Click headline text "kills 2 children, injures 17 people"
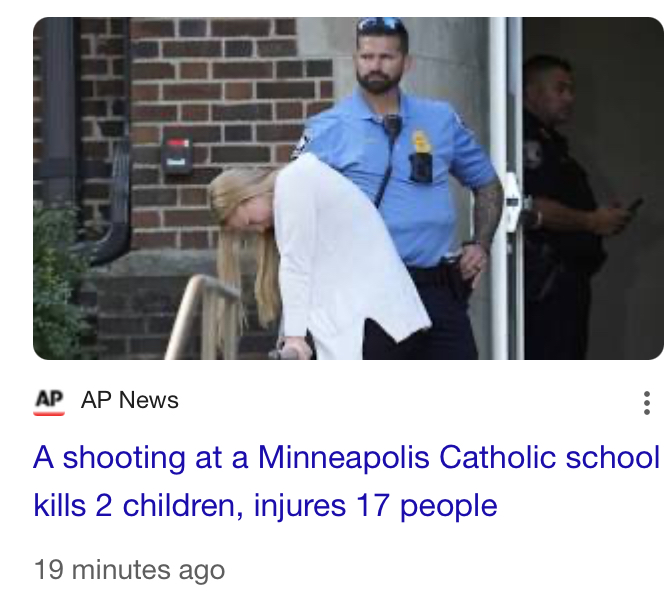The width and height of the screenshot is (672, 591). pos(265,506)
